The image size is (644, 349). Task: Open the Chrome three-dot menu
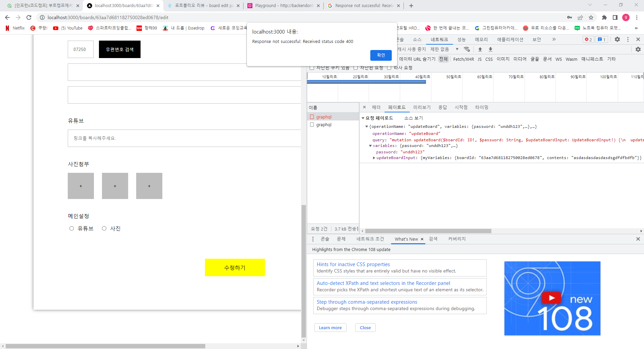[x=637, y=17]
